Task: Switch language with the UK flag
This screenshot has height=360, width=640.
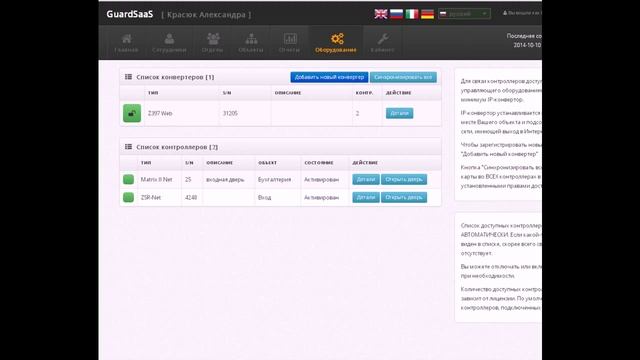Action: [381, 14]
